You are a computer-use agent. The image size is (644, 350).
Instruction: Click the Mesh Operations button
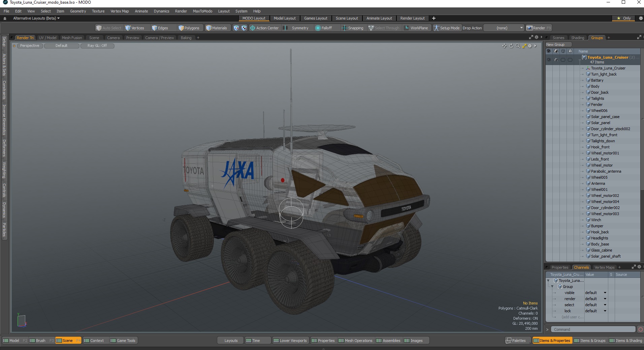(356, 341)
